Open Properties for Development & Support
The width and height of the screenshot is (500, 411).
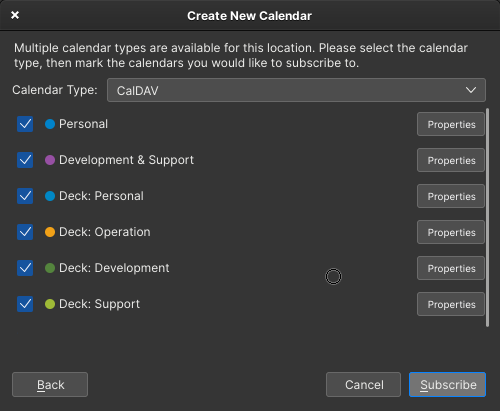coord(451,160)
